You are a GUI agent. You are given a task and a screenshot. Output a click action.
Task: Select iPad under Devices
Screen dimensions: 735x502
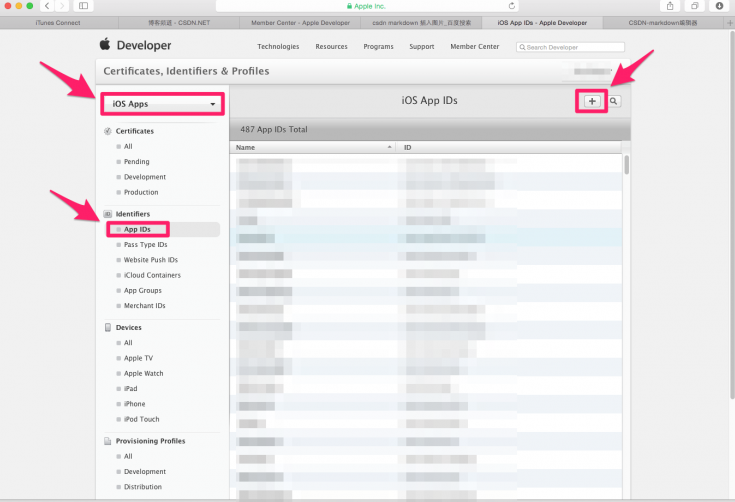pyautogui.click(x=130, y=389)
